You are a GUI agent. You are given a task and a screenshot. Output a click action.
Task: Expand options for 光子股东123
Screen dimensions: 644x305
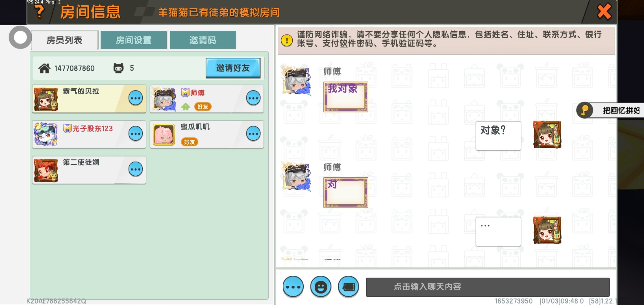click(136, 134)
